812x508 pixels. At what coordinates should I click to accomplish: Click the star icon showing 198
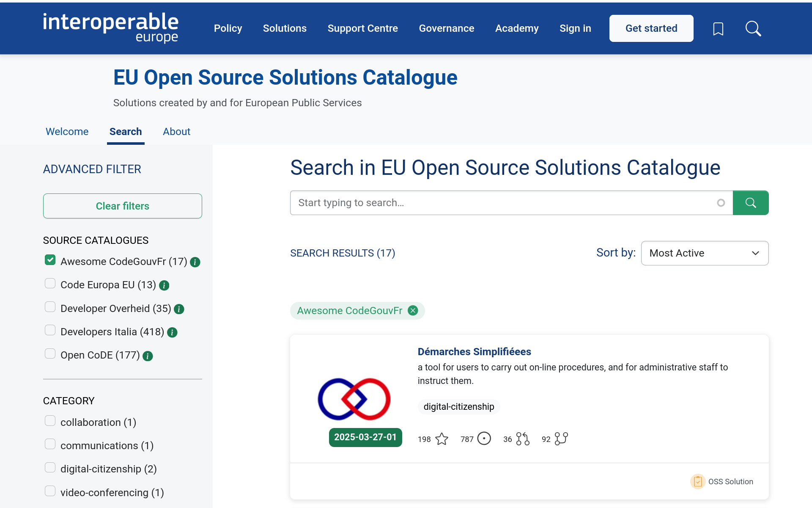click(x=442, y=439)
